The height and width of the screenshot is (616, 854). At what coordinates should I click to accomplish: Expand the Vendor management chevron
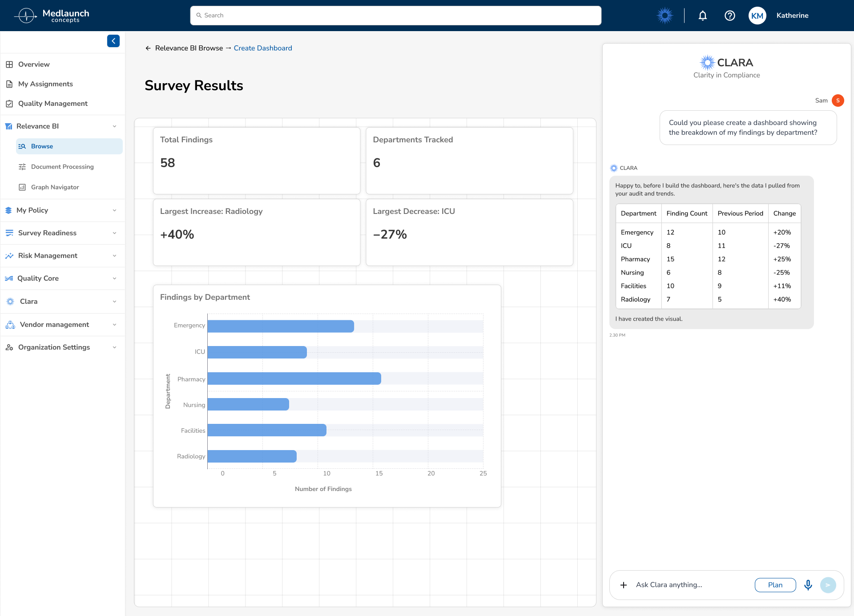coord(115,325)
